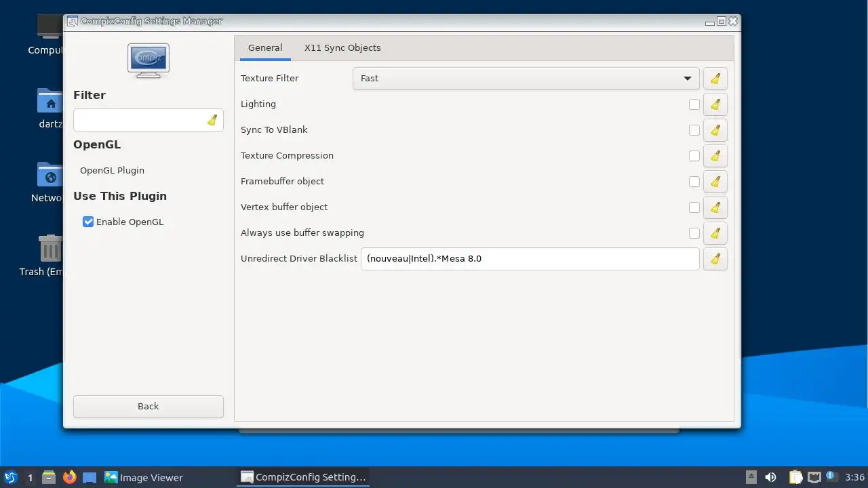This screenshot has width=868, height=488.
Task: Click the Use This Plugin heading
Action: click(120, 196)
